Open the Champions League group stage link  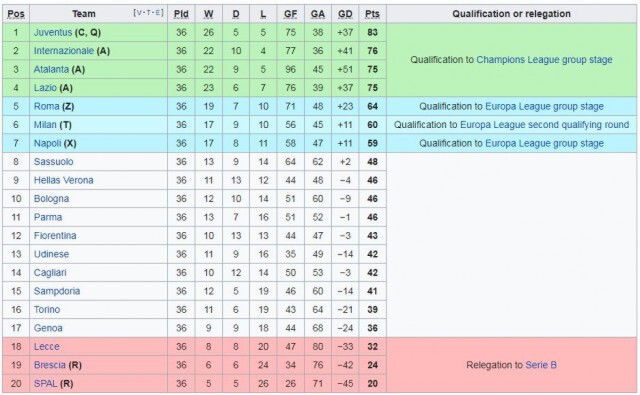click(544, 60)
